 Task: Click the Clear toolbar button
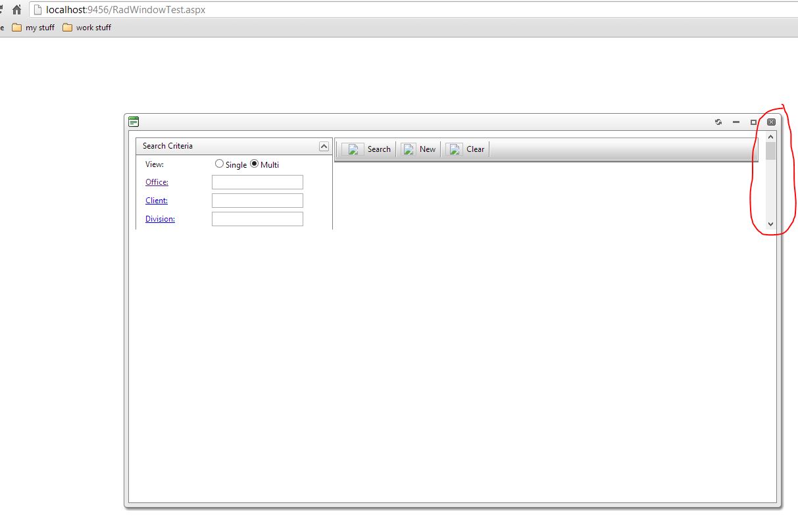465,149
